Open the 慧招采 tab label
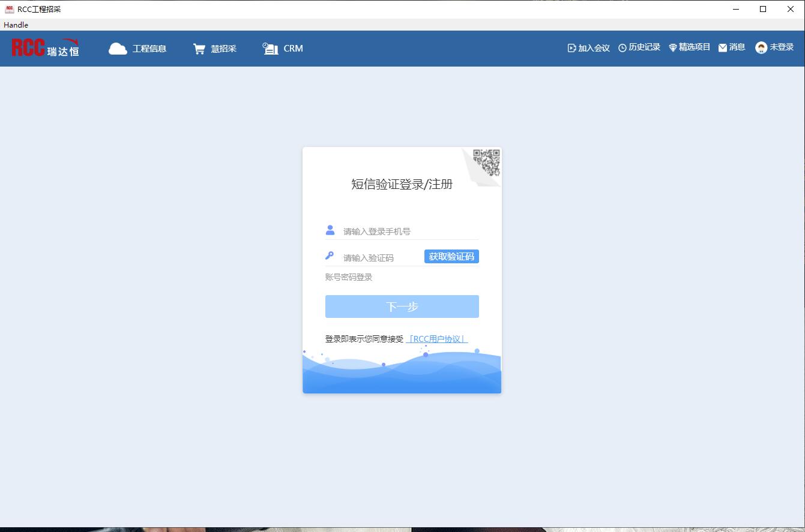The image size is (805, 532). pos(223,49)
